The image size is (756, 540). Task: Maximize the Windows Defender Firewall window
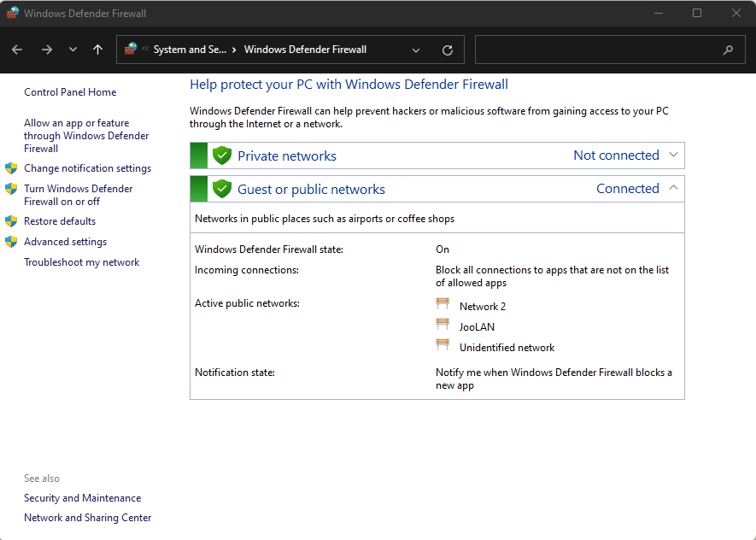coord(697,13)
